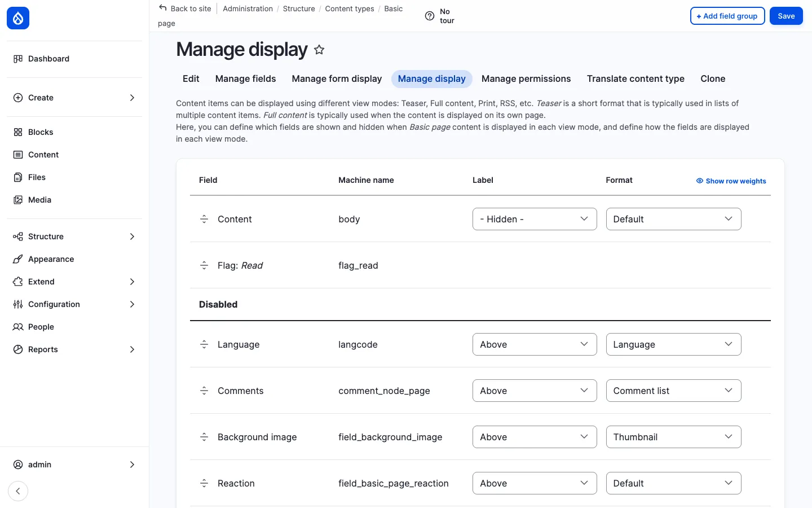Viewport: 812px width, 508px height.
Task: Click the Appearance paintbrush icon
Action: coord(18,259)
